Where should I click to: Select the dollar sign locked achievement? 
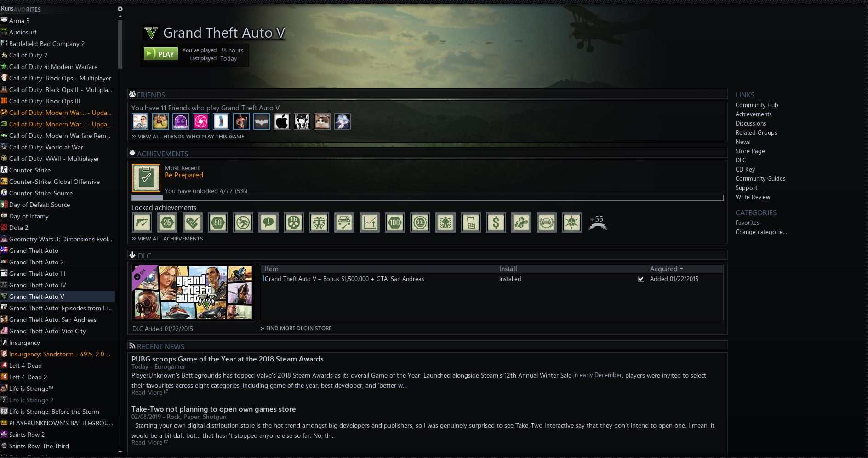(496, 223)
